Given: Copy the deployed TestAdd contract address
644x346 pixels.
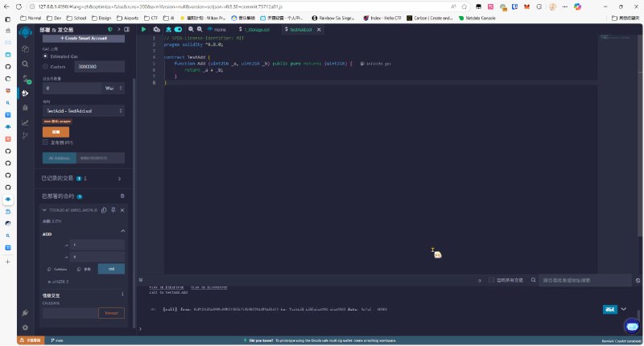Looking at the screenshot, I should click(105, 210).
